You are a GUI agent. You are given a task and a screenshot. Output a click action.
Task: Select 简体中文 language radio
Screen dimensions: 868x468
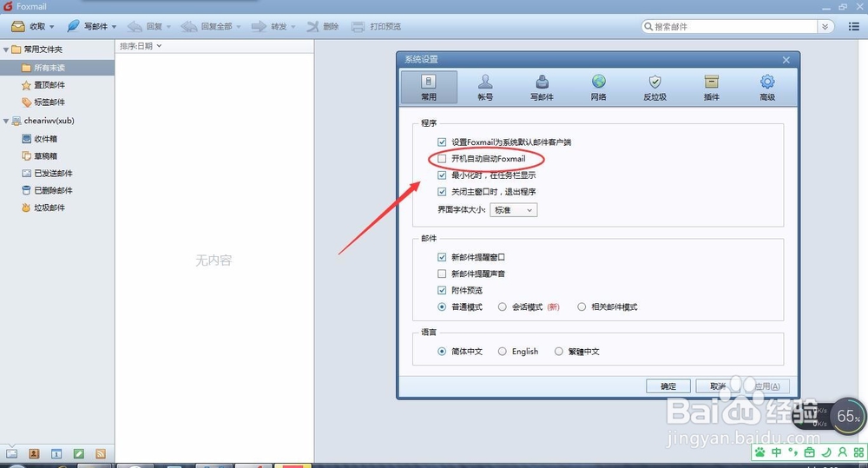(442, 351)
